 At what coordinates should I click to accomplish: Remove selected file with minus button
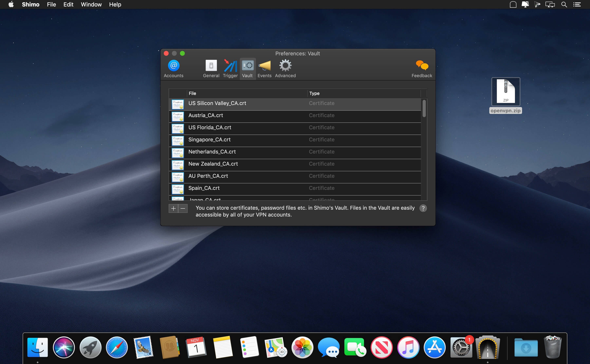click(183, 208)
